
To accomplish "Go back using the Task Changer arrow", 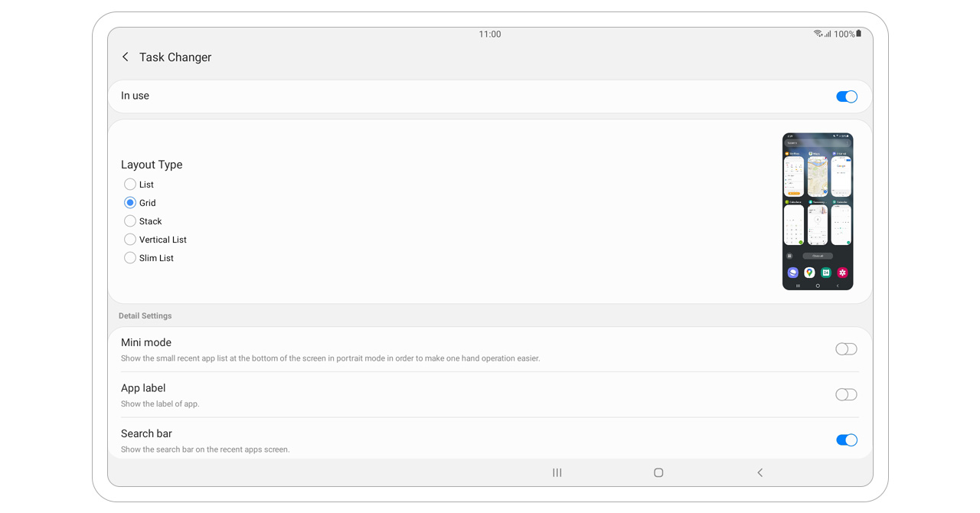I will [126, 57].
